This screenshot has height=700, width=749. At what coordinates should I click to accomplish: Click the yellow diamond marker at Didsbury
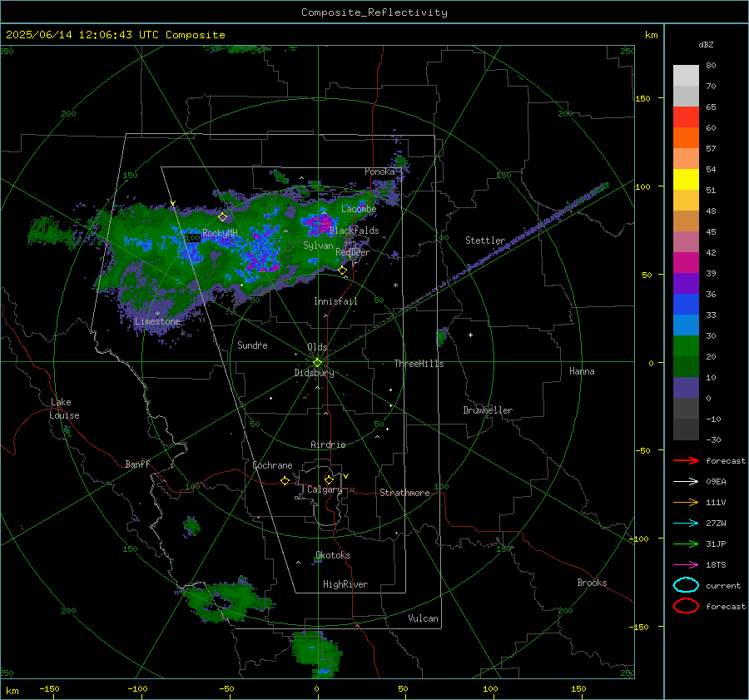[317, 363]
